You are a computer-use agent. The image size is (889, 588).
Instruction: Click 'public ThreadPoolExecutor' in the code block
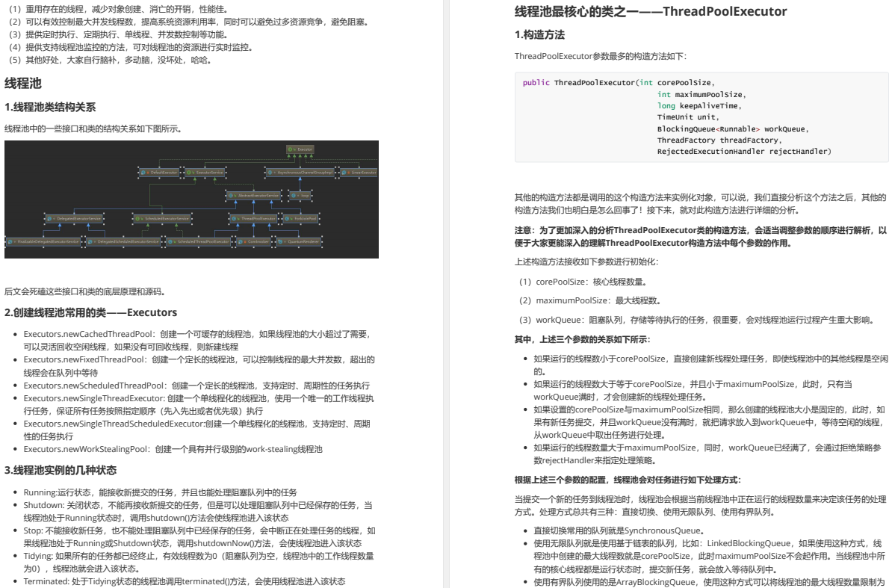pos(577,83)
